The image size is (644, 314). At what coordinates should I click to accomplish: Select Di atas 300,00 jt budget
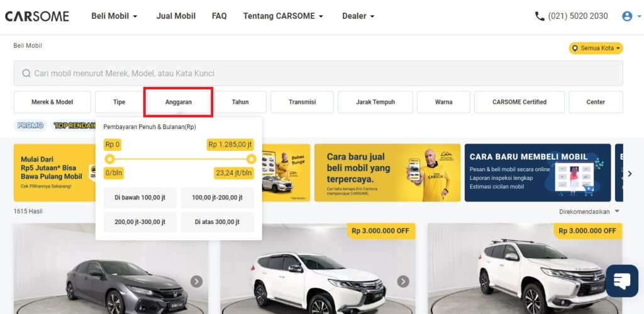(x=217, y=222)
